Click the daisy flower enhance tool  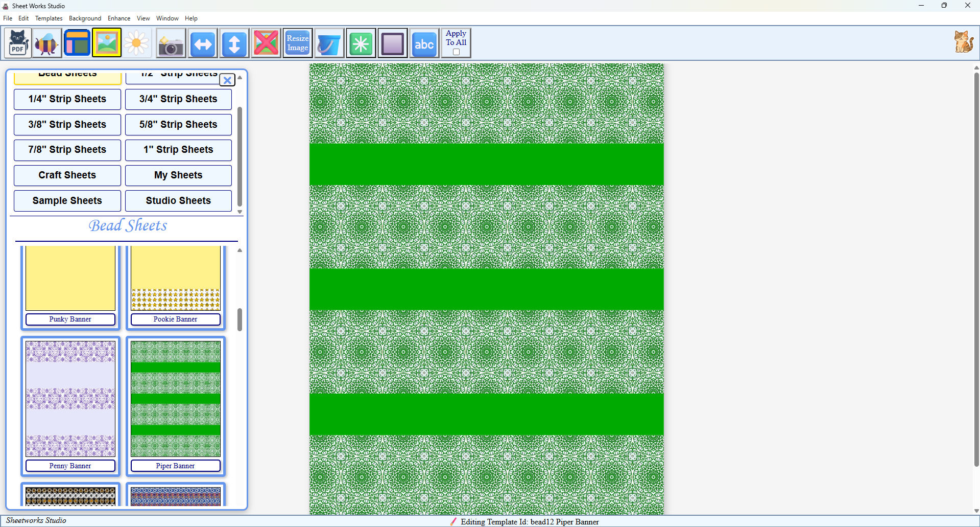coord(136,42)
